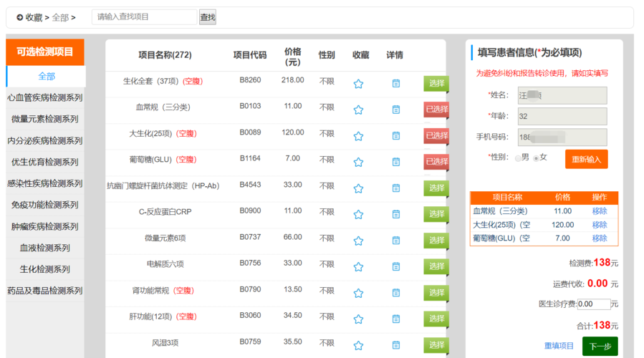Show details icon for 电解质六项
Image resolution: width=644 pixels, height=358 pixels.
396,266
